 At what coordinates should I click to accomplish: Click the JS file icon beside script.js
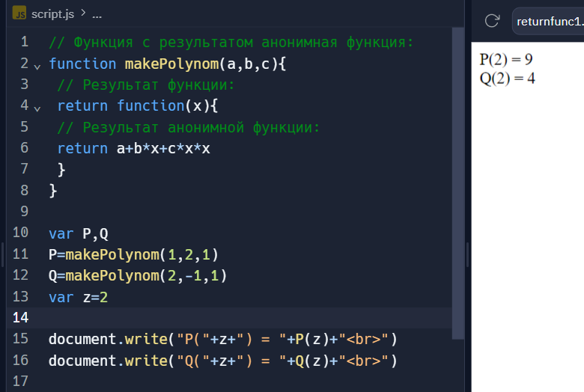19,13
